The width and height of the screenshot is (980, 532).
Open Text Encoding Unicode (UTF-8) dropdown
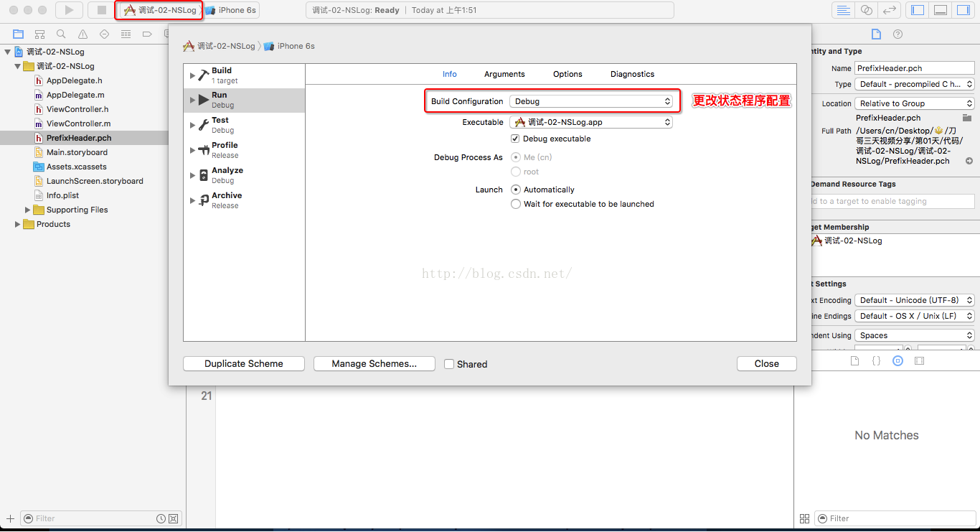coord(915,300)
